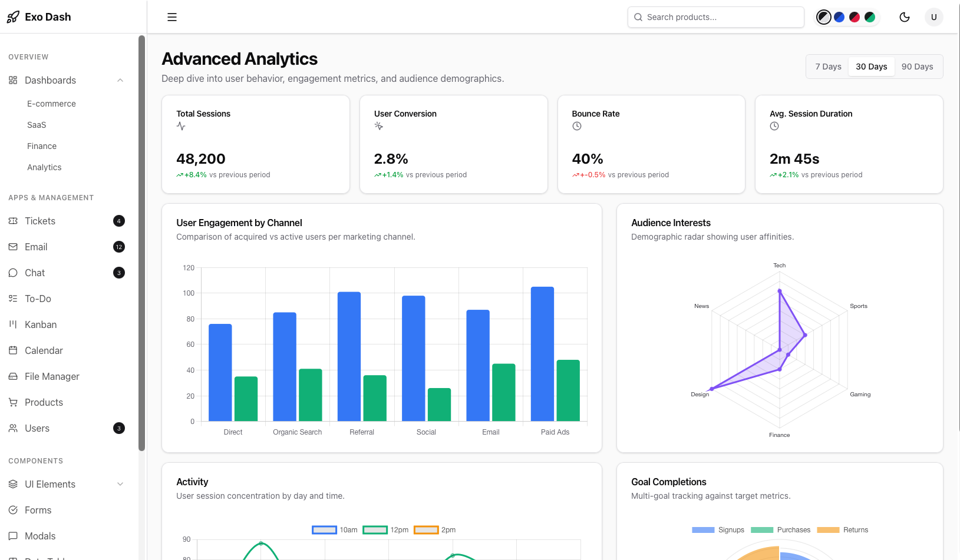Click the Bounce Rate clock icon
The width and height of the screenshot is (960, 560).
(577, 126)
